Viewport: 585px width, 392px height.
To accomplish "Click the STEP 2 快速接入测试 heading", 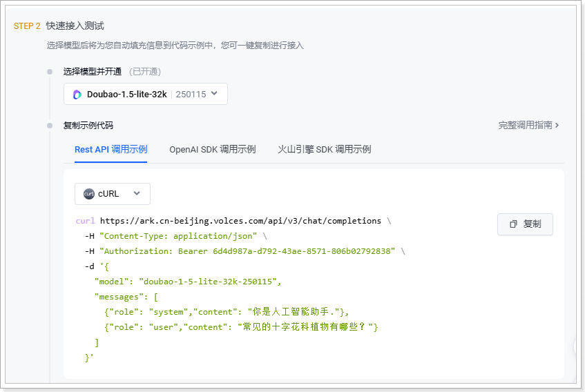I will 59,26.
